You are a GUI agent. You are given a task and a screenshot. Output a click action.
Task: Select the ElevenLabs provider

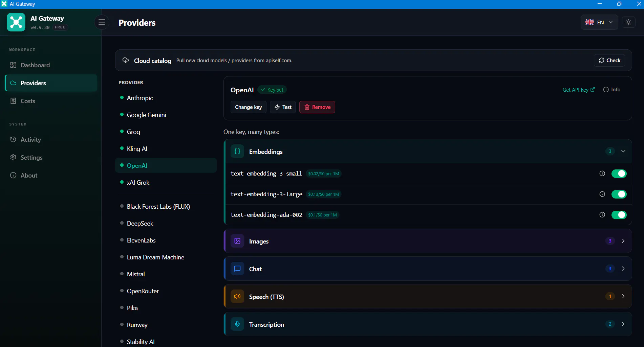(166, 240)
